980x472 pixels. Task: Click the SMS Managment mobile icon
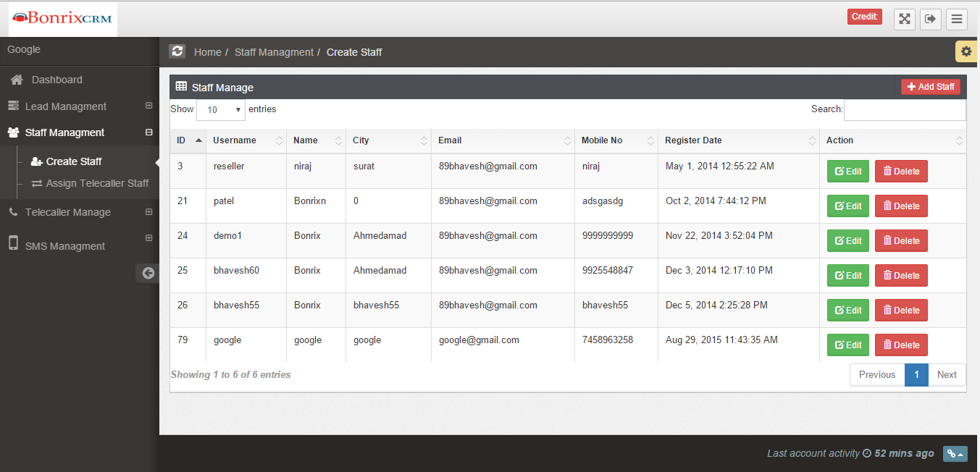tap(13, 243)
